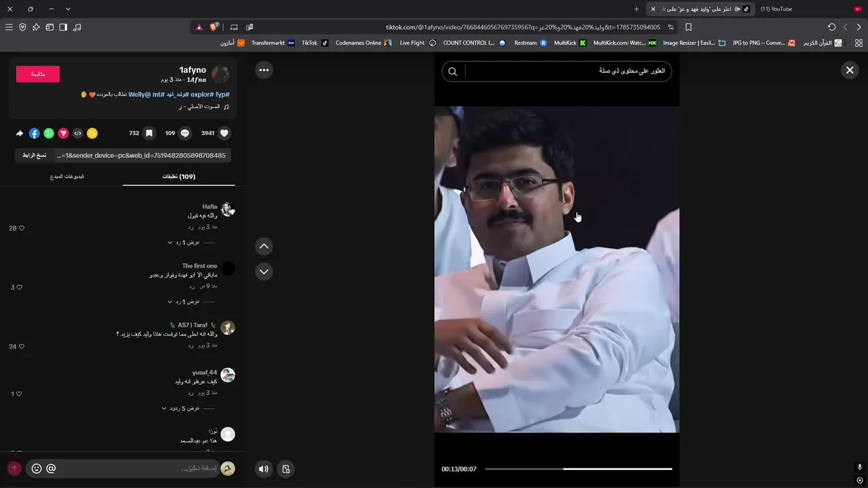Click the magnifier icon in related-content search
Screen dimensions: 868x488
point(453,71)
